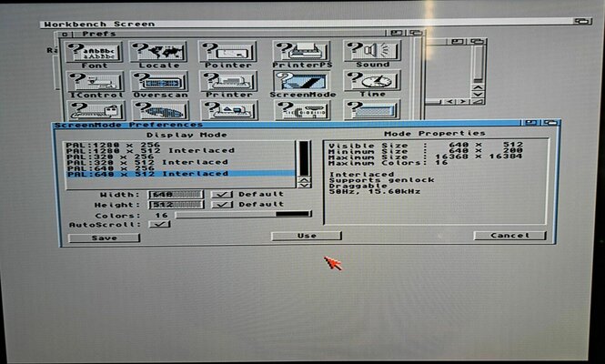Click the display mode list up arrow
Screen dimensions: 605x364
pyautogui.click(x=305, y=180)
